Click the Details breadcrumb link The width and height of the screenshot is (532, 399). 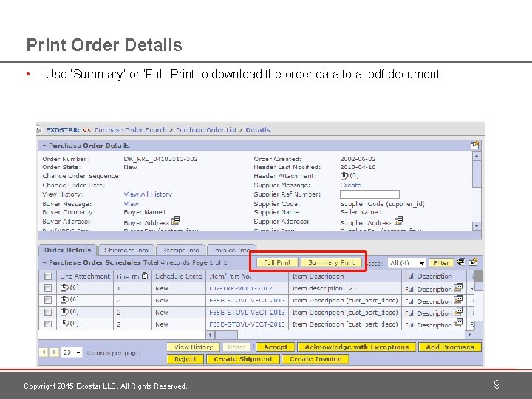258,130
